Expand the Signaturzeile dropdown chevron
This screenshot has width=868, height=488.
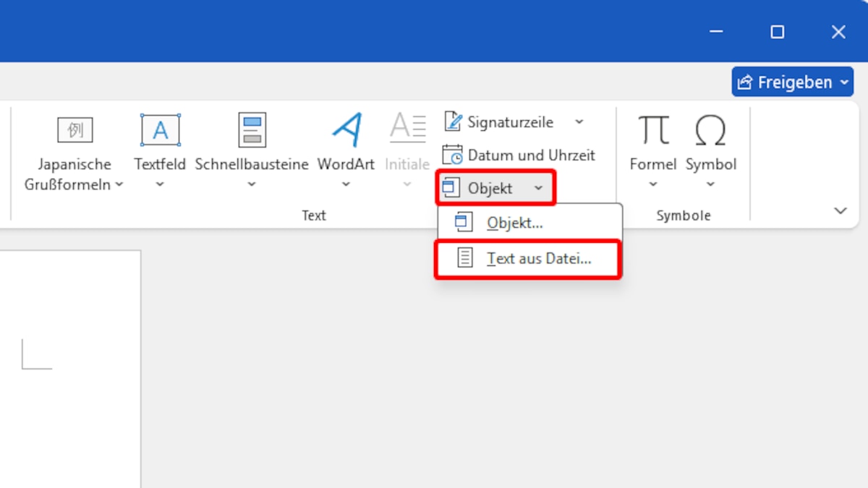point(579,121)
